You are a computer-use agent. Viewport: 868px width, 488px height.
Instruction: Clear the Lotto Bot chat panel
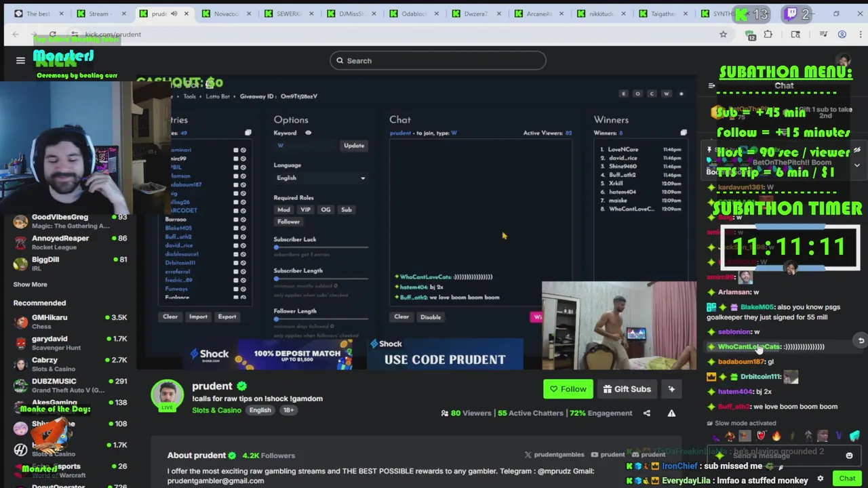401,317
